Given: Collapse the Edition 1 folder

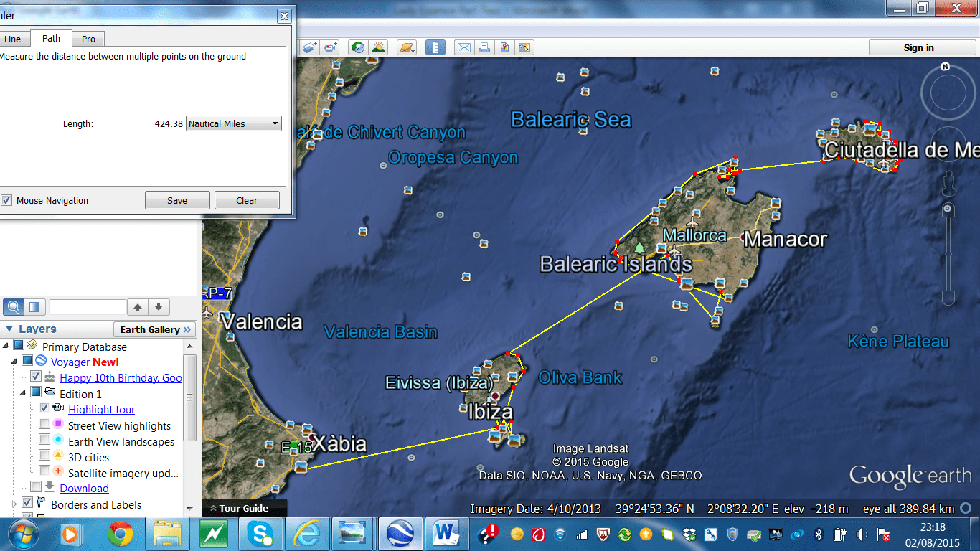Looking at the screenshot, I should click(x=23, y=392).
